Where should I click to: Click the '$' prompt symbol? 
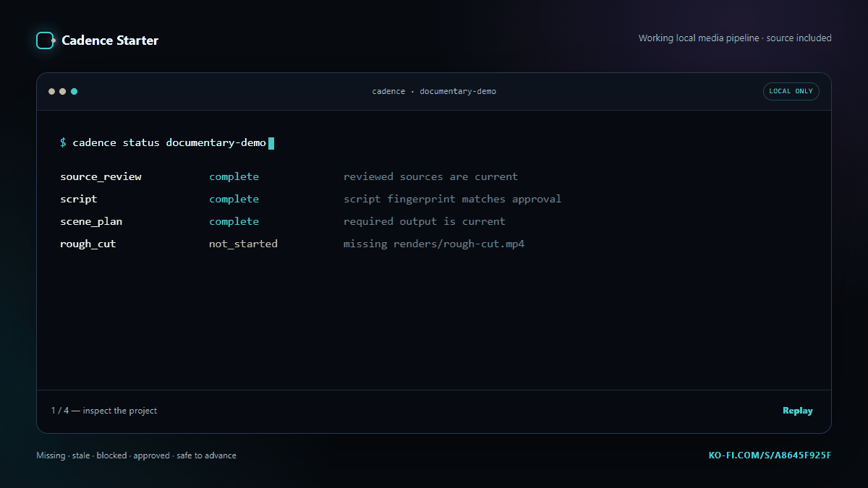pyautogui.click(x=63, y=142)
